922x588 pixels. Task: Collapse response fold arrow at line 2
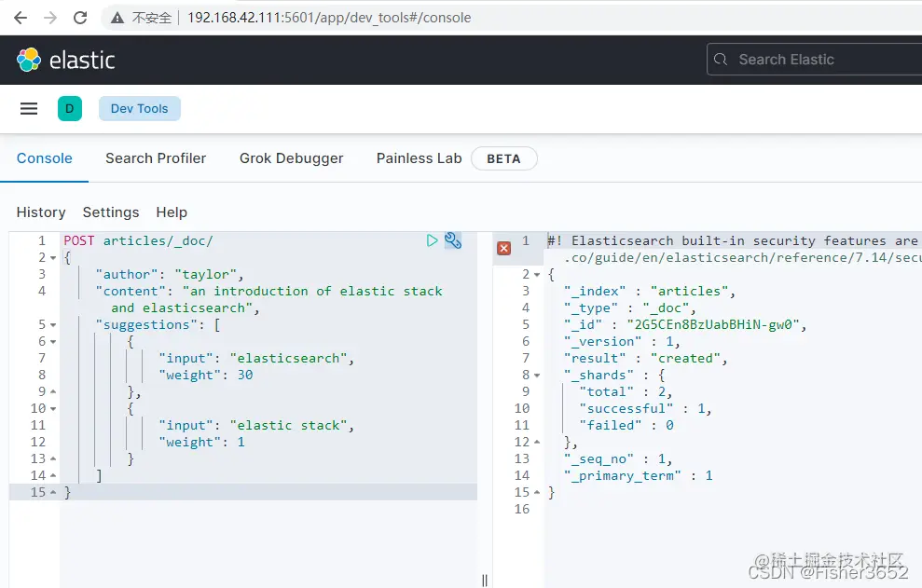[537, 275]
